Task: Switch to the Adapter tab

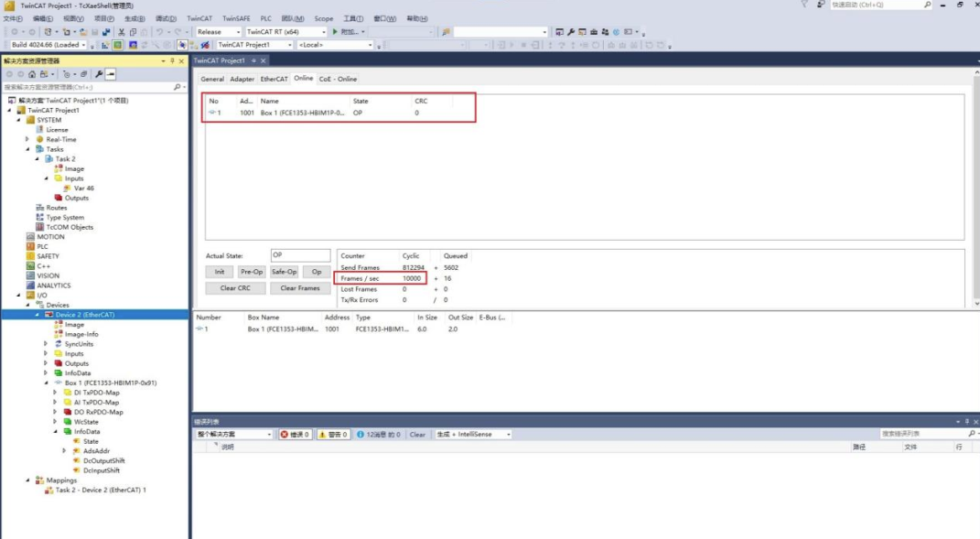Action: pos(242,79)
